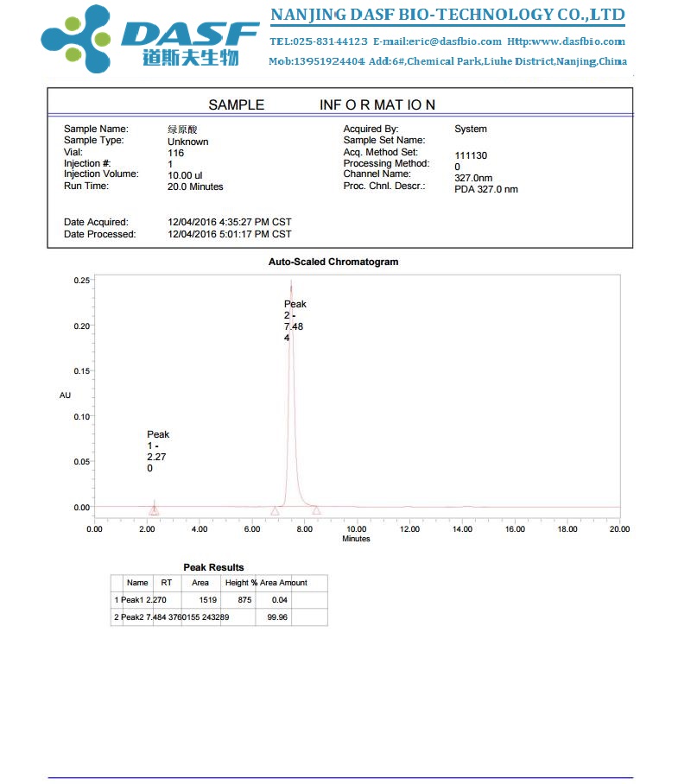Click the % Area column header
This screenshot has height=784, width=678.
(263, 583)
